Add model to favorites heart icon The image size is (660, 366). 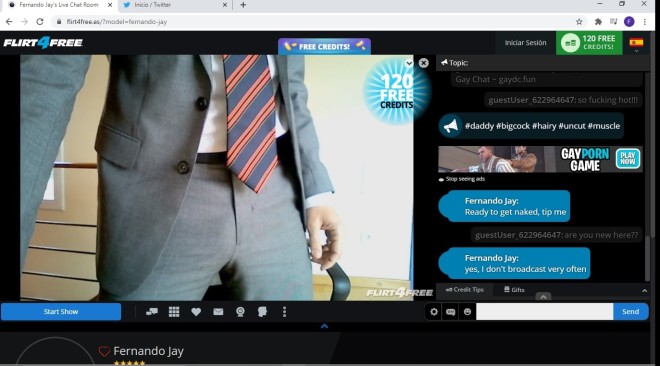pos(196,312)
